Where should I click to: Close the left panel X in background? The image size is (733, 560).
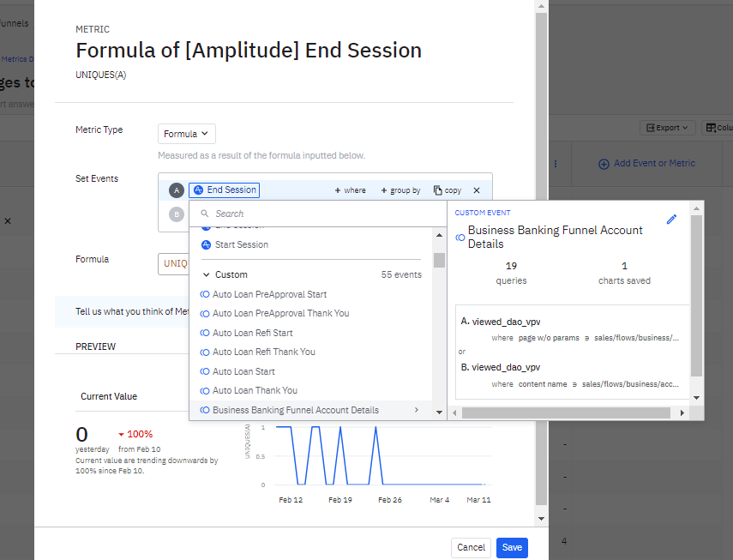coord(8,221)
